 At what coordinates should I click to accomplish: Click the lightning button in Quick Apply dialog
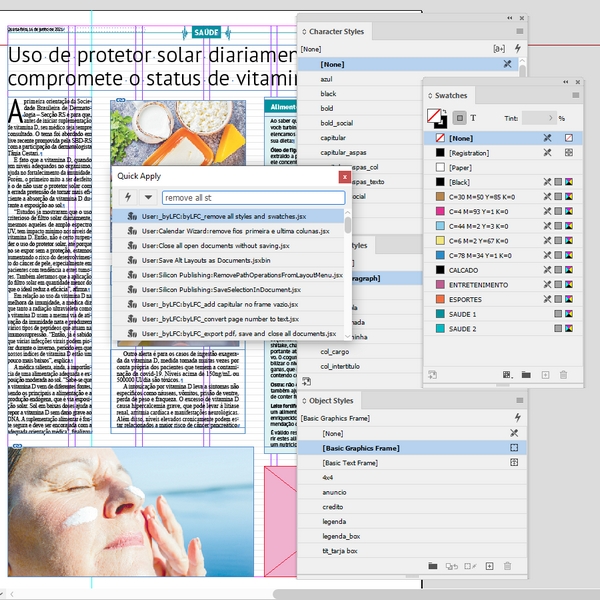[128, 197]
